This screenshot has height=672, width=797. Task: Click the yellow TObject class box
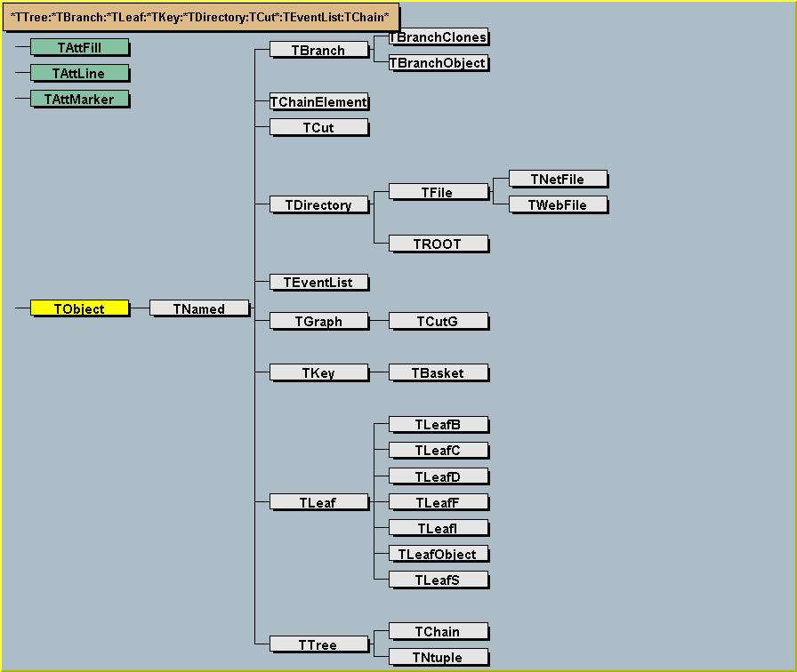click(x=79, y=308)
